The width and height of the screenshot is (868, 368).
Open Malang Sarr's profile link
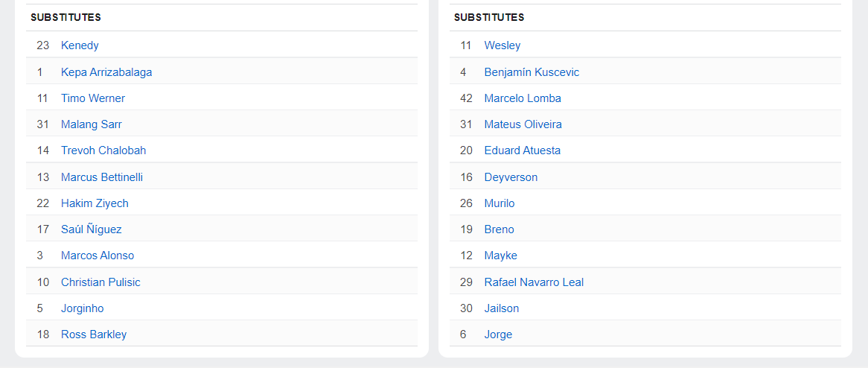point(92,124)
